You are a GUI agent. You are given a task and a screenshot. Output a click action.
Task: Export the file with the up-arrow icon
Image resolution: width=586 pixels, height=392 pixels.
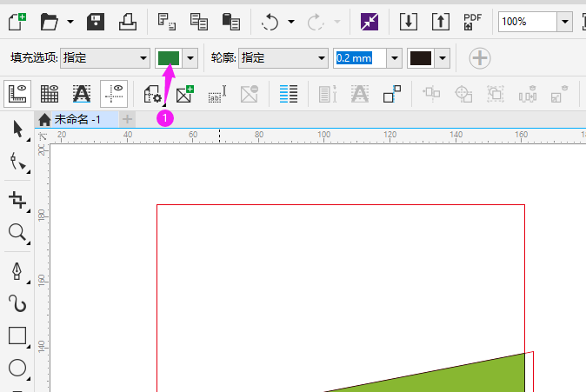pos(441,22)
